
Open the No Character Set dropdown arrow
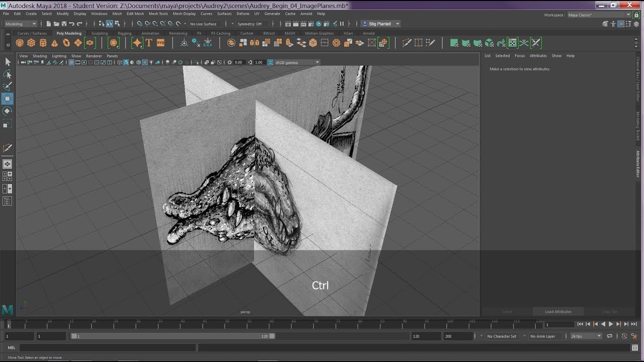(481, 336)
